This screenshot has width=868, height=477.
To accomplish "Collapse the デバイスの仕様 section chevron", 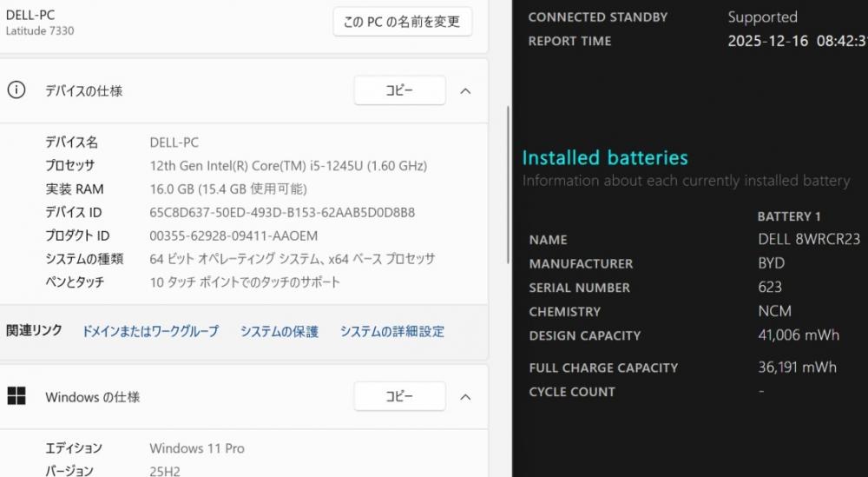I will [465, 90].
